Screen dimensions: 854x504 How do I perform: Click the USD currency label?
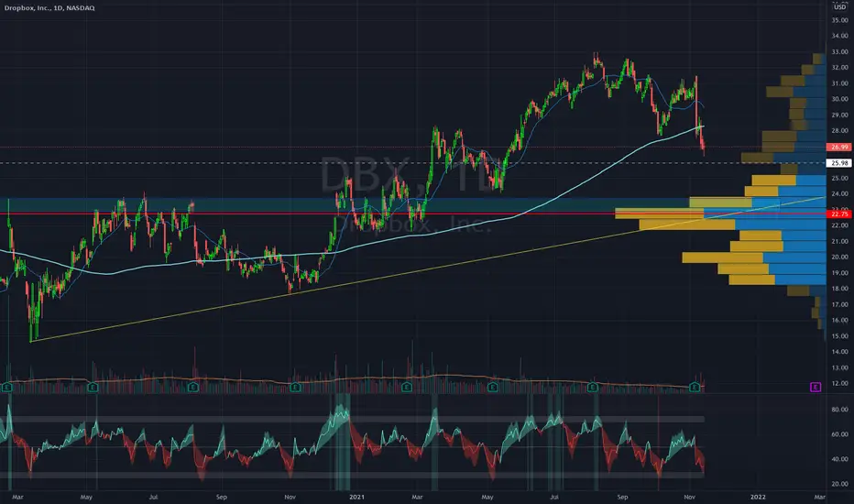[840, 7]
